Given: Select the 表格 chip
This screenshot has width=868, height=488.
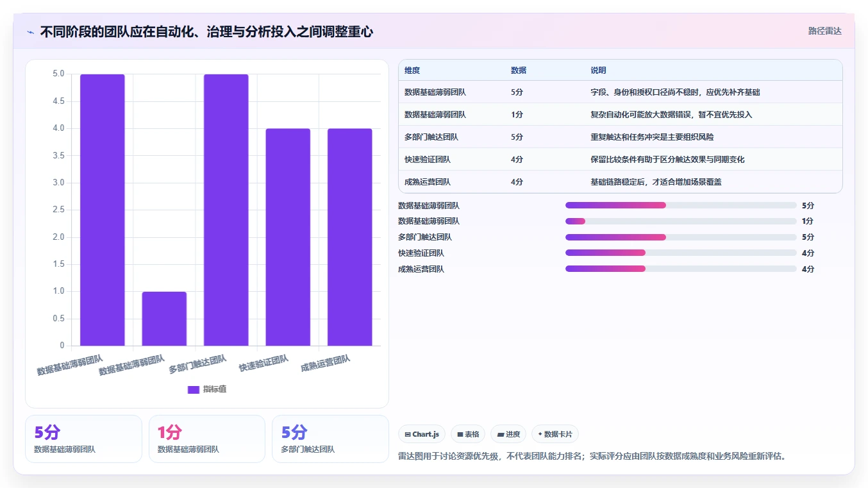Looking at the screenshot, I should tap(468, 434).
